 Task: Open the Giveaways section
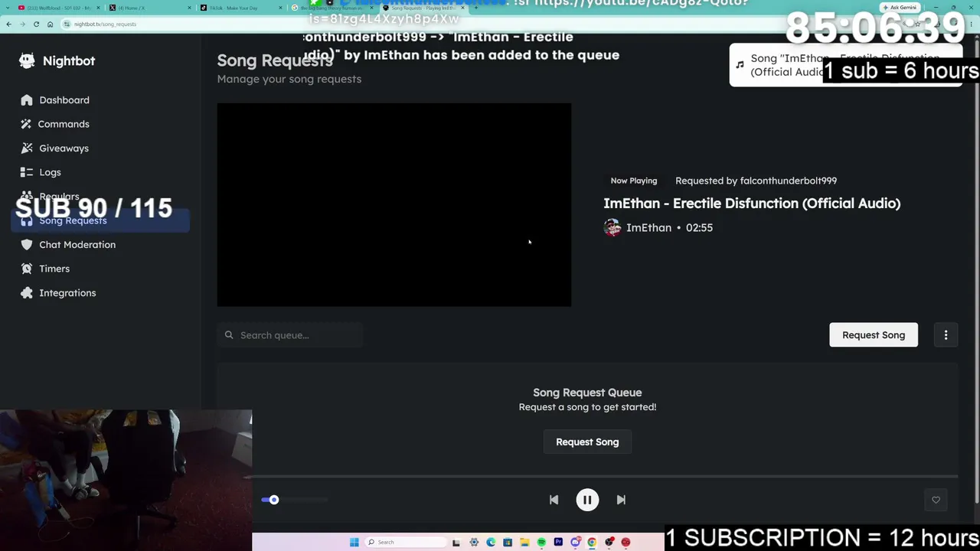point(64,148)
